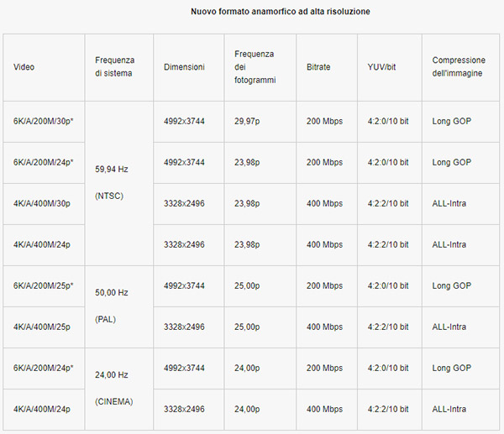Click the "24,00 Hz" system frequency text
The height and width of the screenshot is (434, 504).
point(113,374)
